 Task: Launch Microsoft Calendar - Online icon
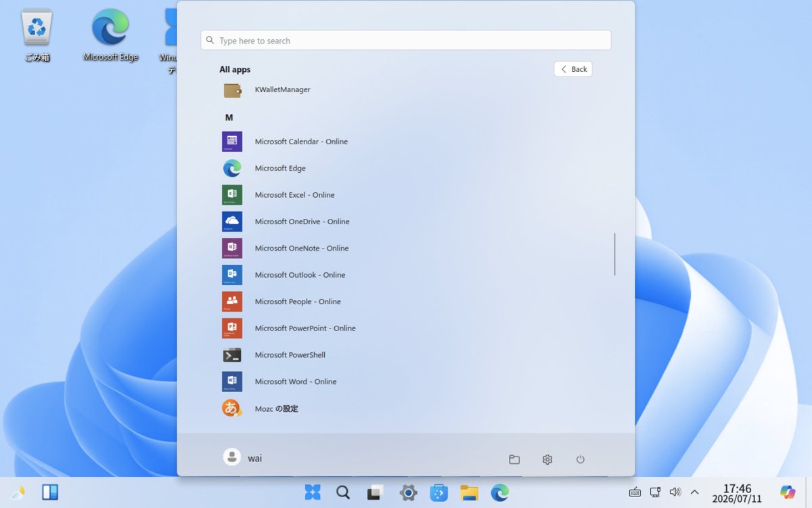(x=232, y=142)
